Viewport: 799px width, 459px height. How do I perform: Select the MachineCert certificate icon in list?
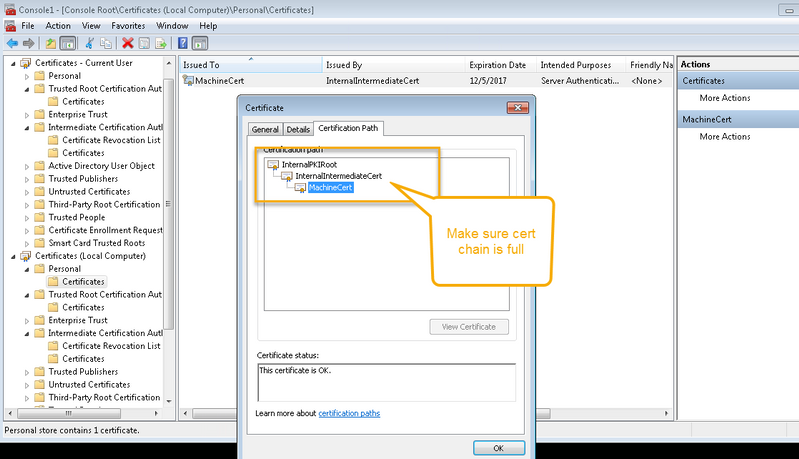[x=189, y=80]
